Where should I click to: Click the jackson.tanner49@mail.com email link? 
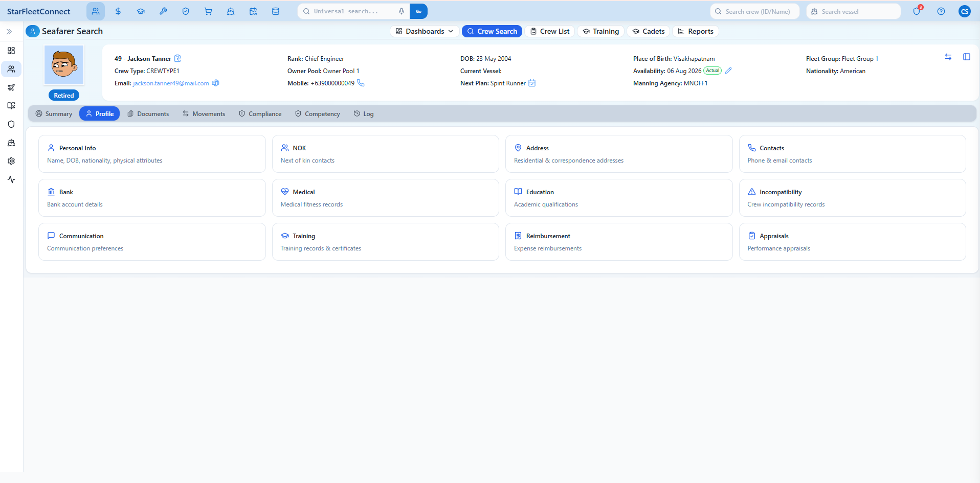tap(171, 83)
